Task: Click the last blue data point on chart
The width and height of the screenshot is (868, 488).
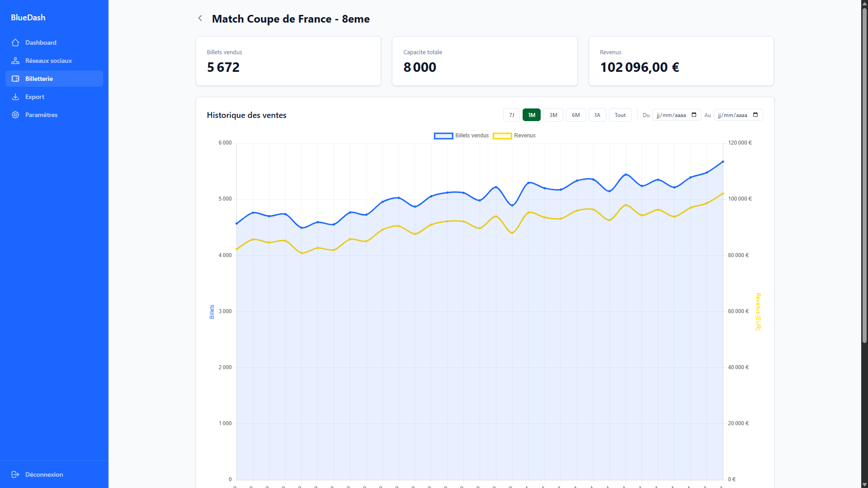Action: coord(723,161)
